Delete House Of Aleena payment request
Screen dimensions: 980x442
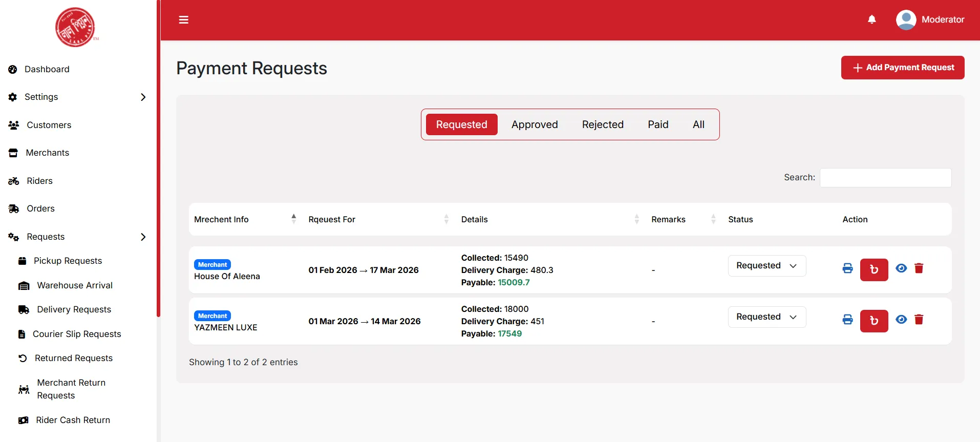point(919,268)
